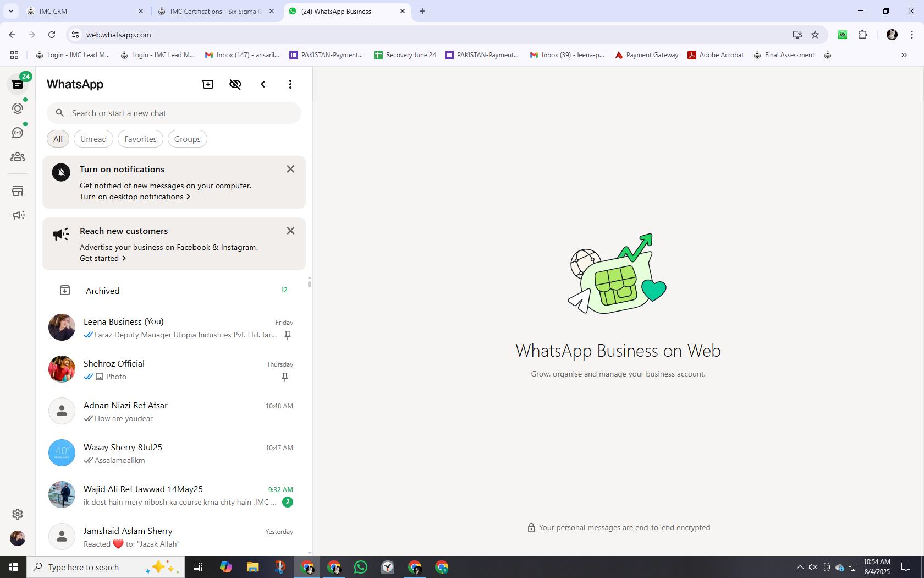924x578 pixels.
Task: Click the Reach new customers megaphone icon
Action: (x=61, y=234)
